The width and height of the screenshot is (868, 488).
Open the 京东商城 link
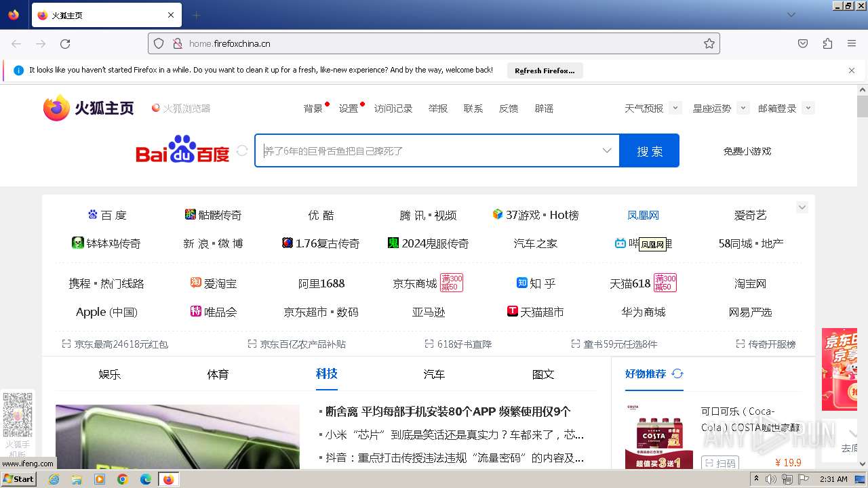[x=415, y=283]
